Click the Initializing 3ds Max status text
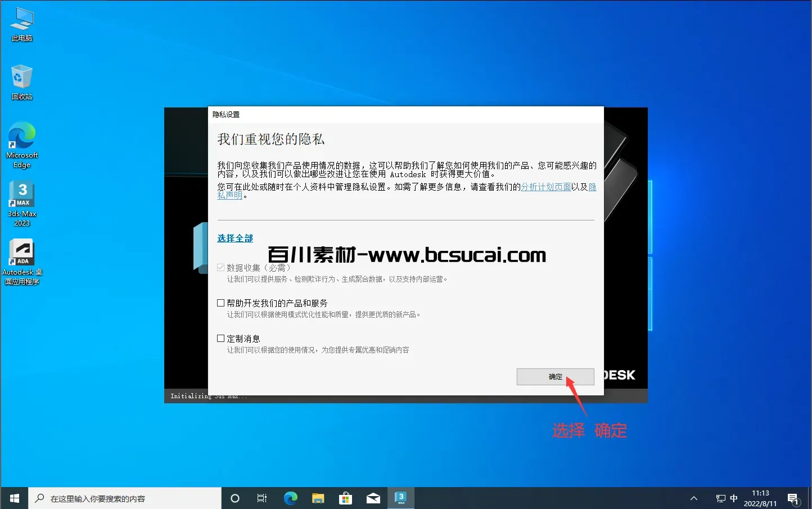 point(209,397)
